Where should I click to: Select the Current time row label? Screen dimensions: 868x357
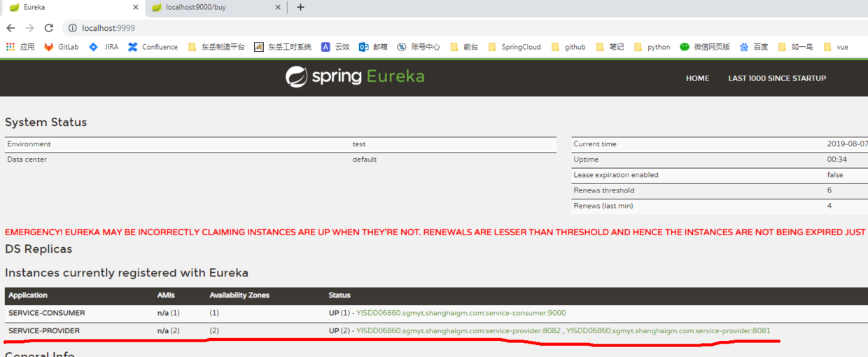[x=595, y=144]
